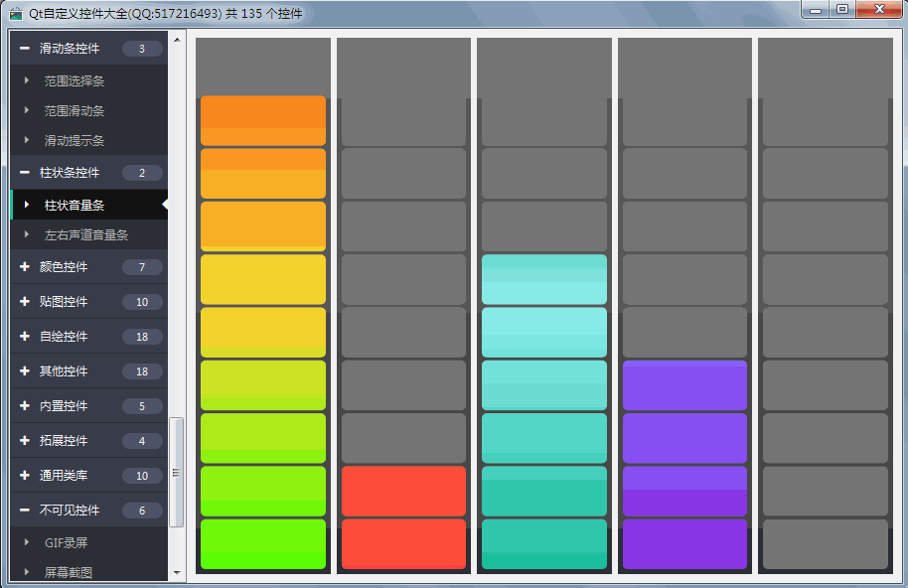The height and width of the screenshot is (588, 908).
Task: Click the count badge 18 beside 自绘控件
Action: 142,337
